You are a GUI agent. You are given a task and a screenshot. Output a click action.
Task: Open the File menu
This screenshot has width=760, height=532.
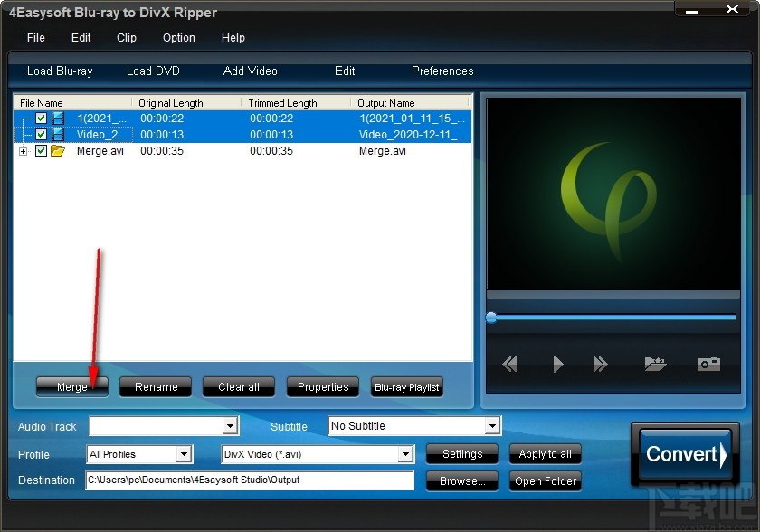click(x=35, y=37)
